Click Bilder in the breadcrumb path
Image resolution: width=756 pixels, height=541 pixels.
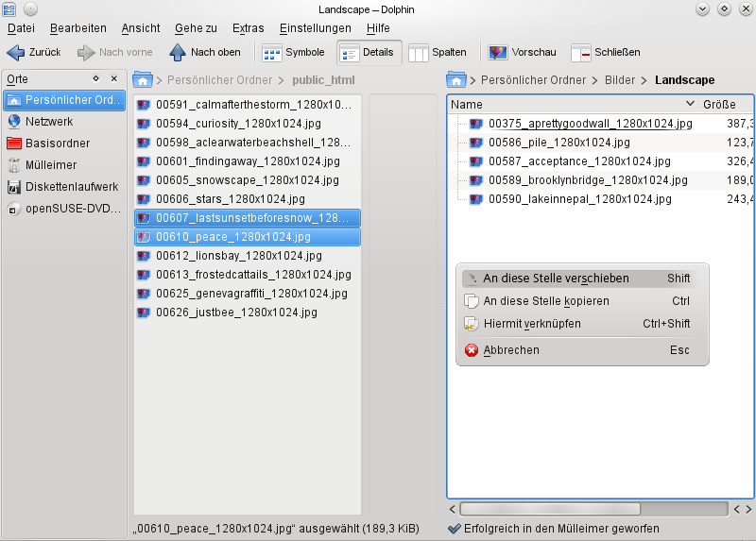(620, 80)
